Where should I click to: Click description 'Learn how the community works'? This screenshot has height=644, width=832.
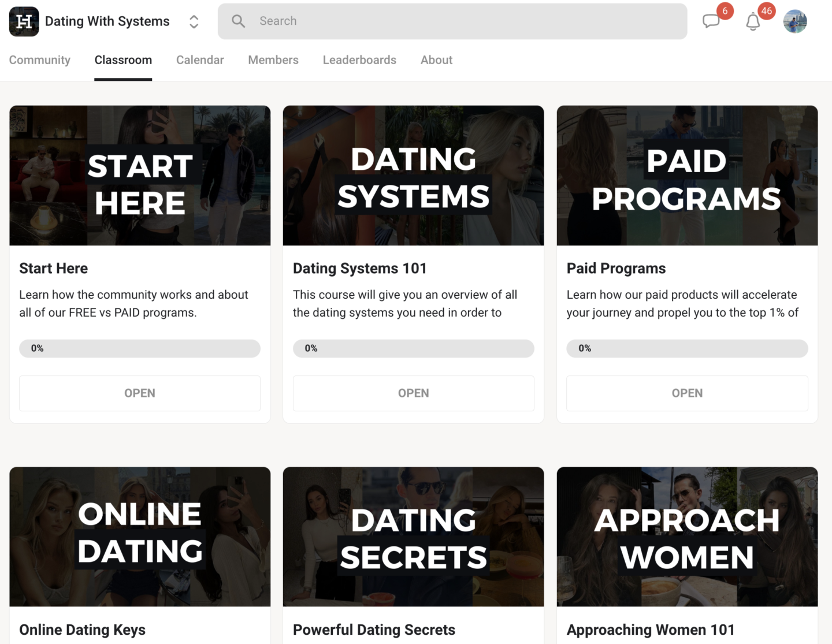click(134, 304)
